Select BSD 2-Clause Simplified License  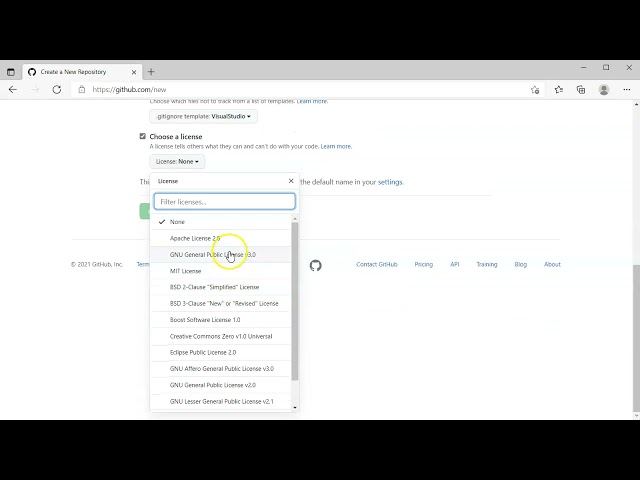point(220,287)
